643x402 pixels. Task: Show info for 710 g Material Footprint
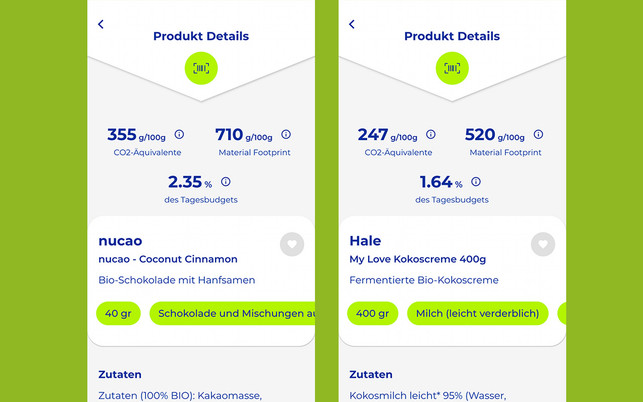(x=286, y=134)
